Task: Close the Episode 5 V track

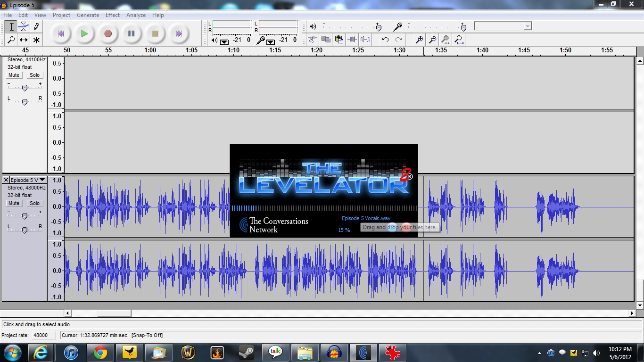Action: click(6, 180)
